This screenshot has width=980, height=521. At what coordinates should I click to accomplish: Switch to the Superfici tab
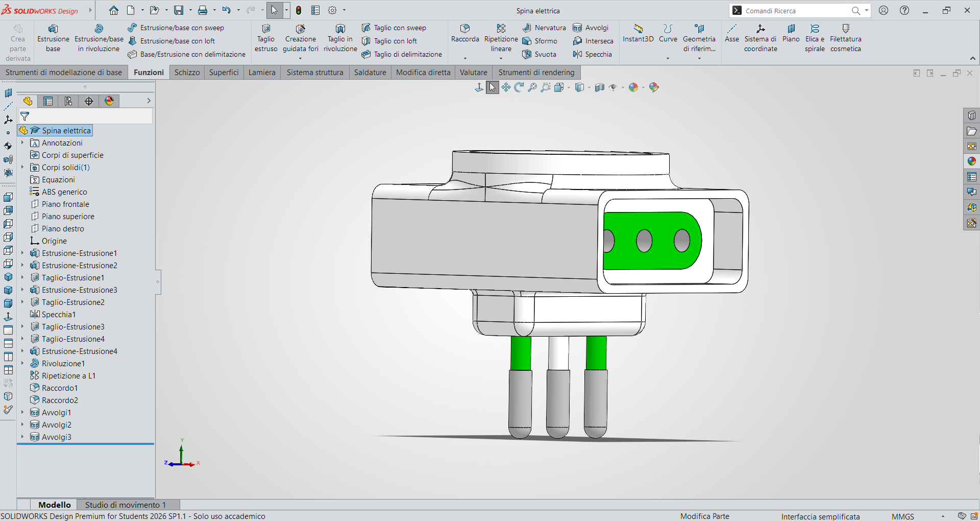(224, 73)
